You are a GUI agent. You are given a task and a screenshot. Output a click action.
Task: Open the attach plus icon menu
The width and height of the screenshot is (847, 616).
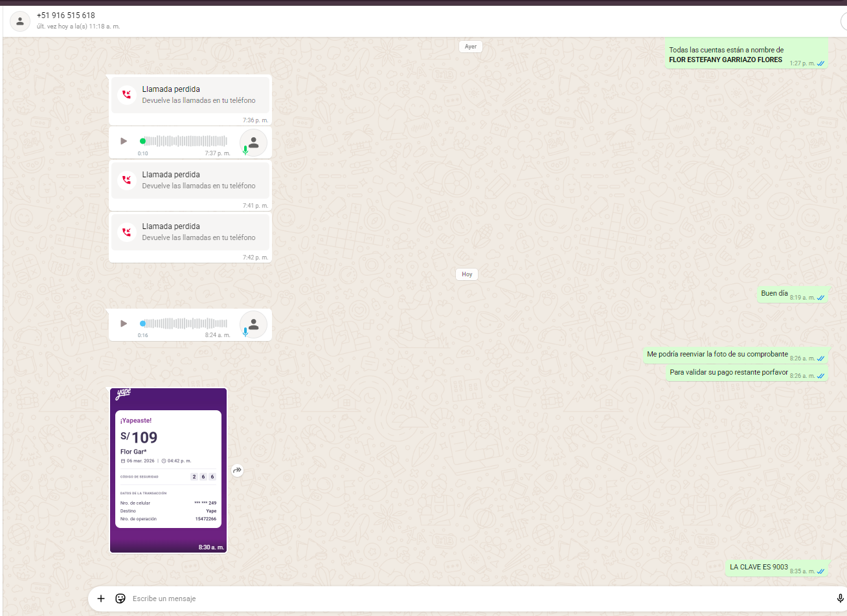coord(101,599)
